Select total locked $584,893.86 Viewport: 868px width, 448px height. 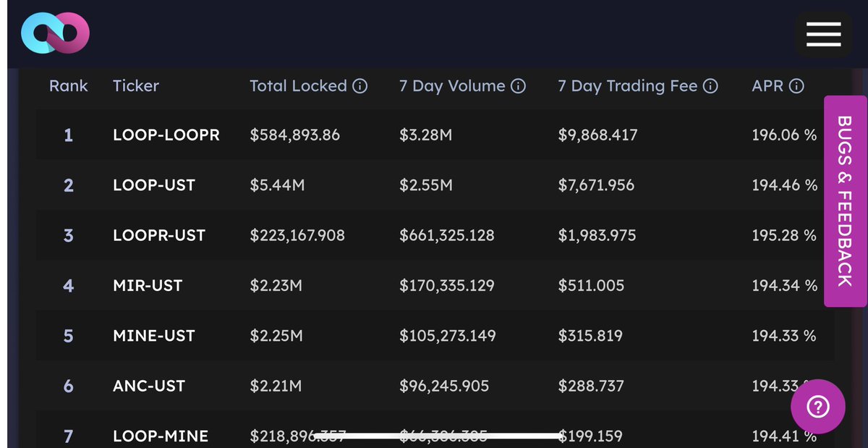pos(294,135)
